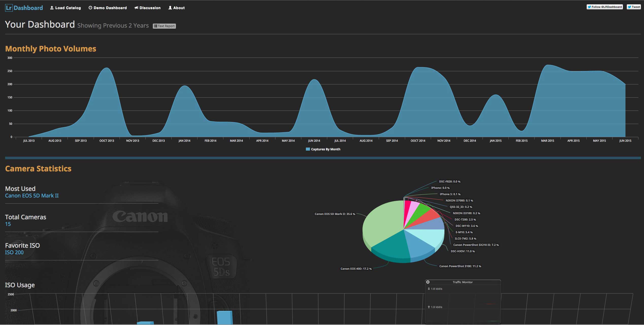Click the person icon beside About
The image size is (644, 325).
coord(170,8)
